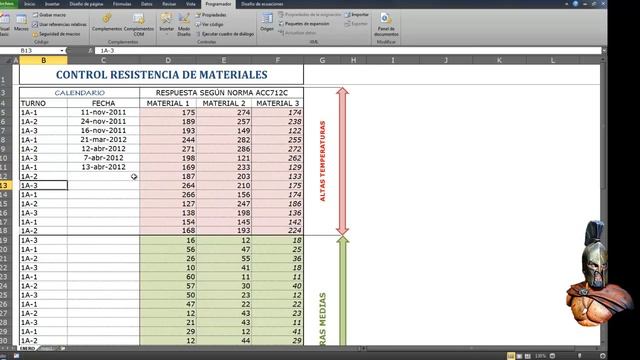Click the CALENDARIO header cell
This screenshot has height=360, width=640.
80,93
